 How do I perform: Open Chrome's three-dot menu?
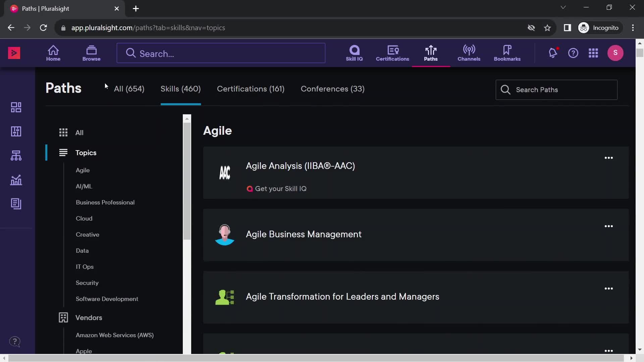coord(633,28)
